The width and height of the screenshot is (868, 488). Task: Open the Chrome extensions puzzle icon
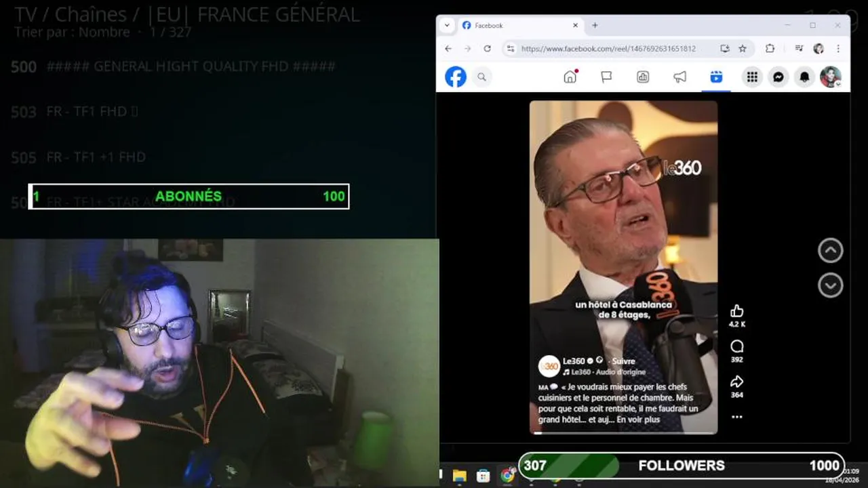point(770,49)
